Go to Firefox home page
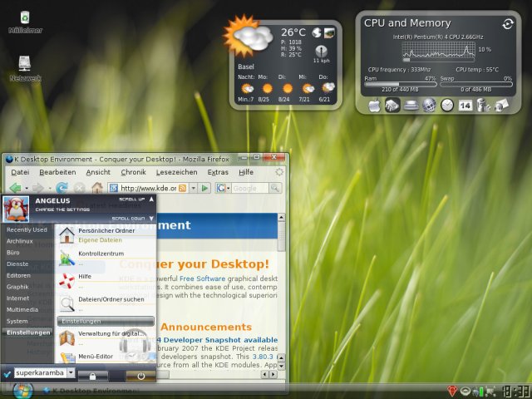 (97, 187)
